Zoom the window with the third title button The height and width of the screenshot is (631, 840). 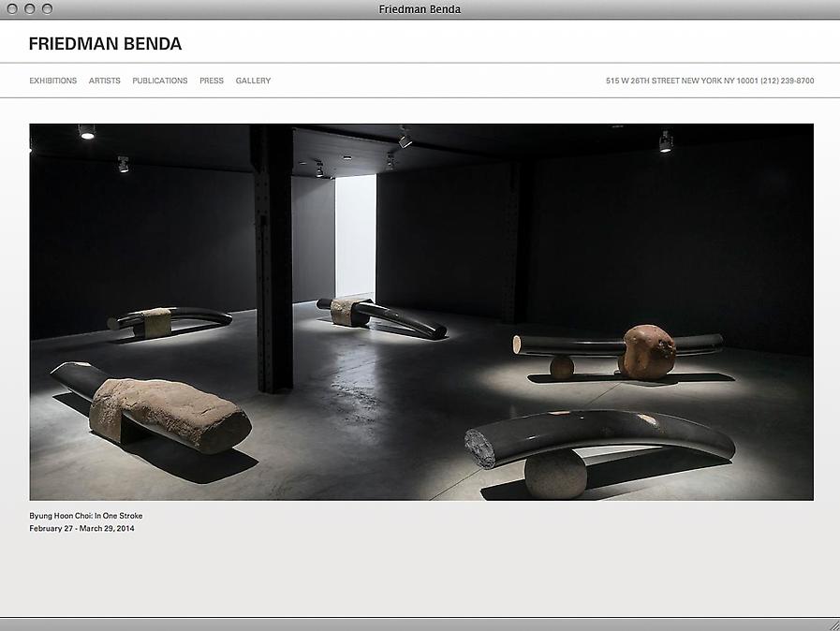click(x=47, y=8)
